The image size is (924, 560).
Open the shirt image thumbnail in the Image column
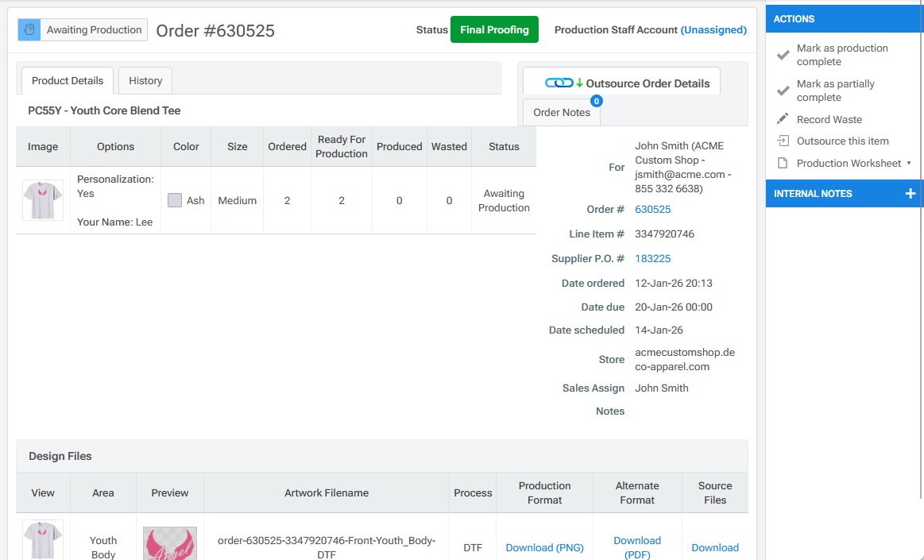(43, 199)
